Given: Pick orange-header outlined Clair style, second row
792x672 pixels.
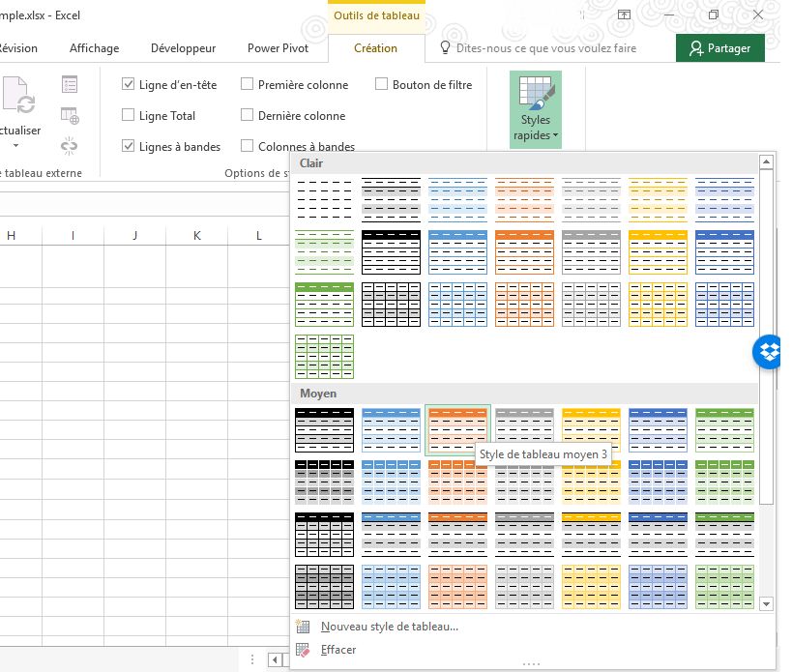Looking at the screenshot, I should (524, 252).
